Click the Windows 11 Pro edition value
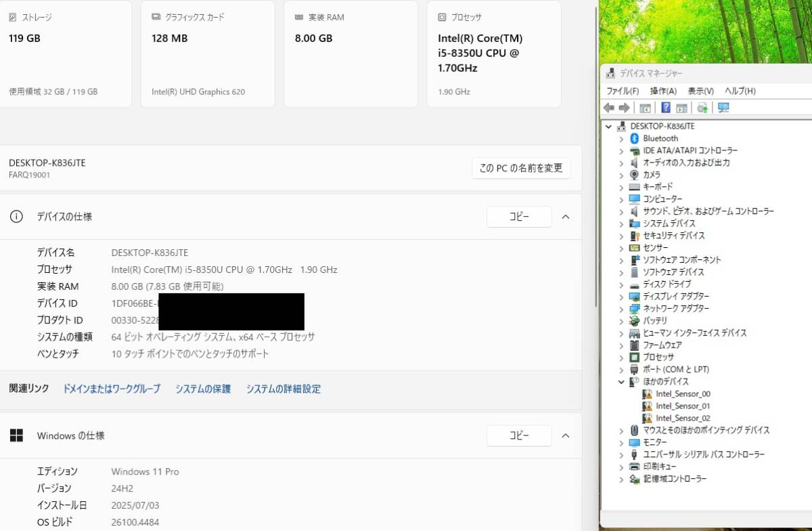This screenshot has width=812, height=531. click(x=145, y=471)
